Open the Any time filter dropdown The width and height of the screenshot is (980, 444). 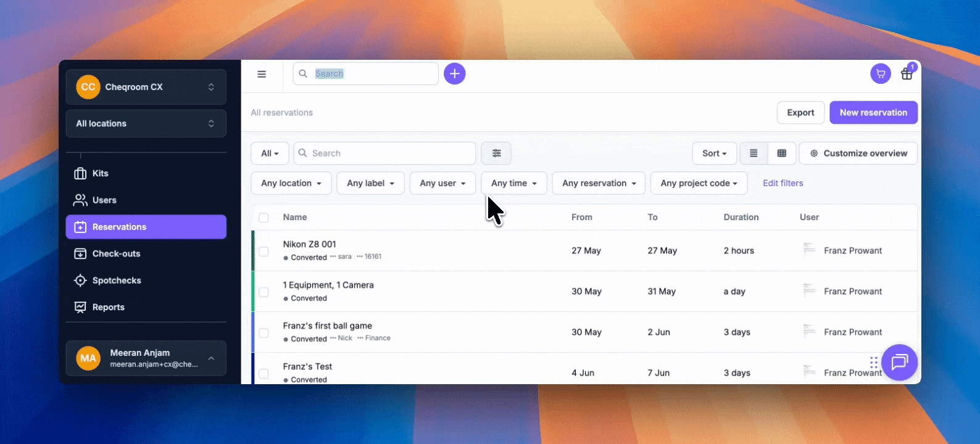point(513,183)
